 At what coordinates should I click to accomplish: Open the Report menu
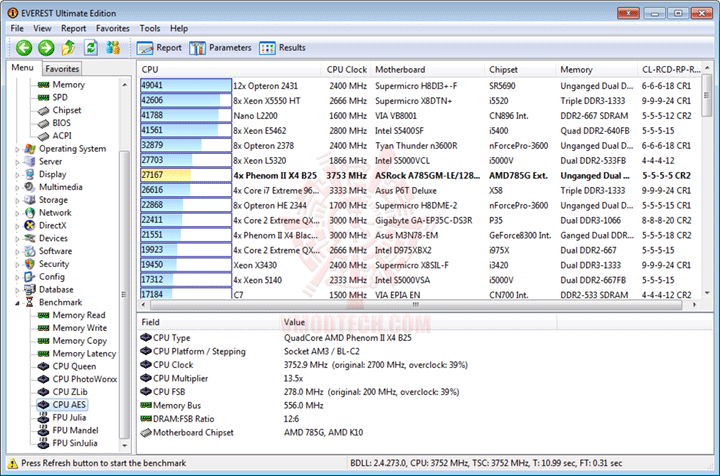tap(73, 28)
